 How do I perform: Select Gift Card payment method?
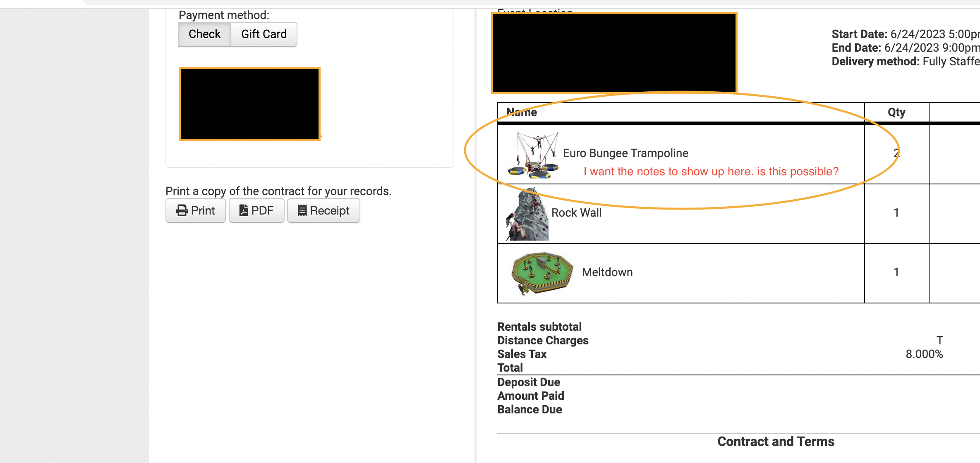pyautogui.click(x=264, y=34)
